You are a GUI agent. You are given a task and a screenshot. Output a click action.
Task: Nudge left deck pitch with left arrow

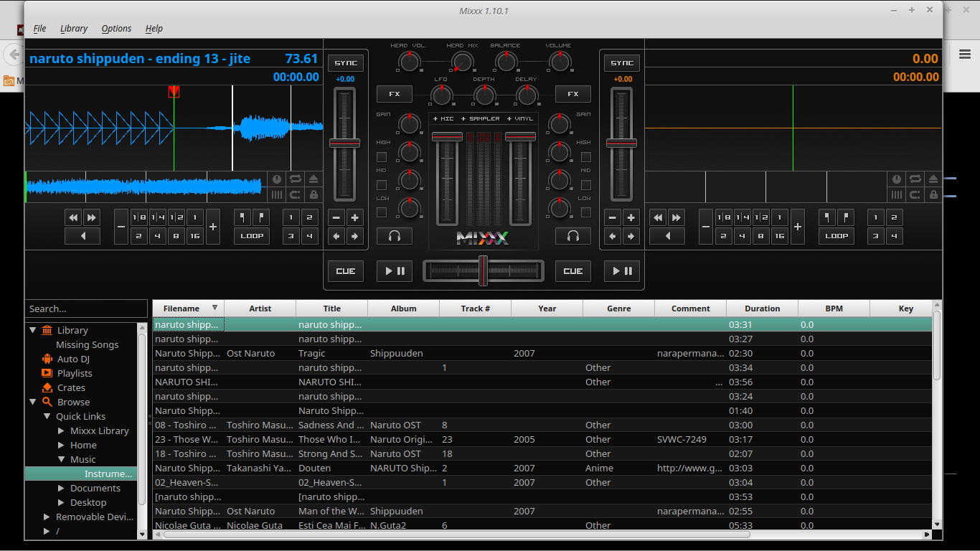pyautogui.click(x=336, y=236)
